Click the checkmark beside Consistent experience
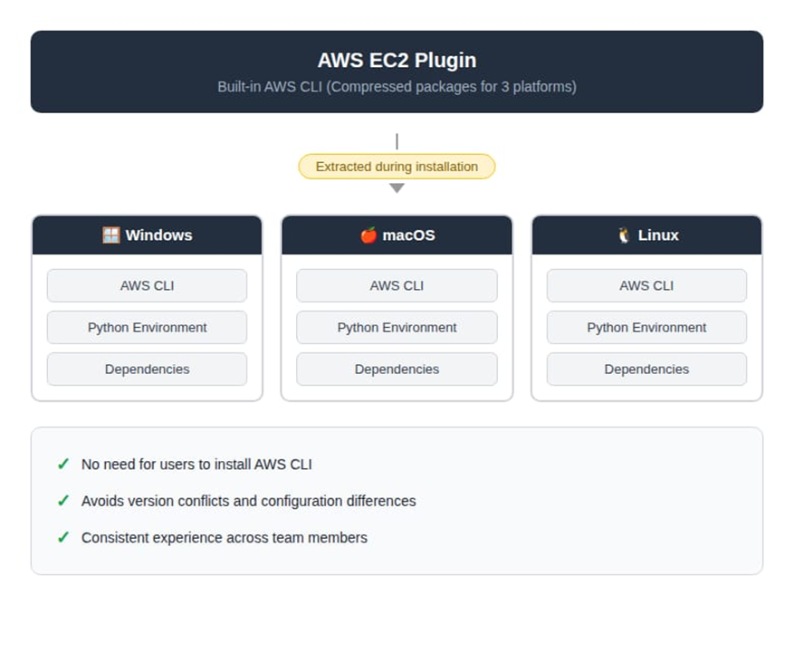794x672 pixels. coord(63,538)
